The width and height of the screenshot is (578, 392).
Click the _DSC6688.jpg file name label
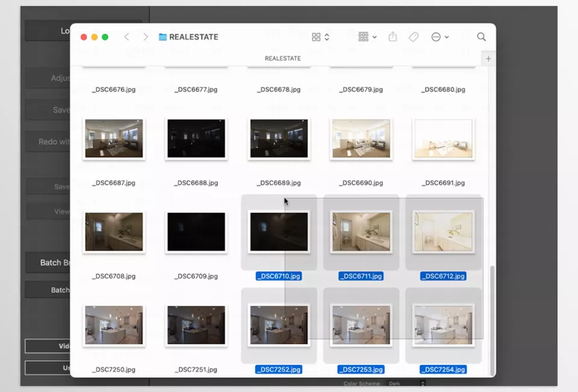point(196,183)
